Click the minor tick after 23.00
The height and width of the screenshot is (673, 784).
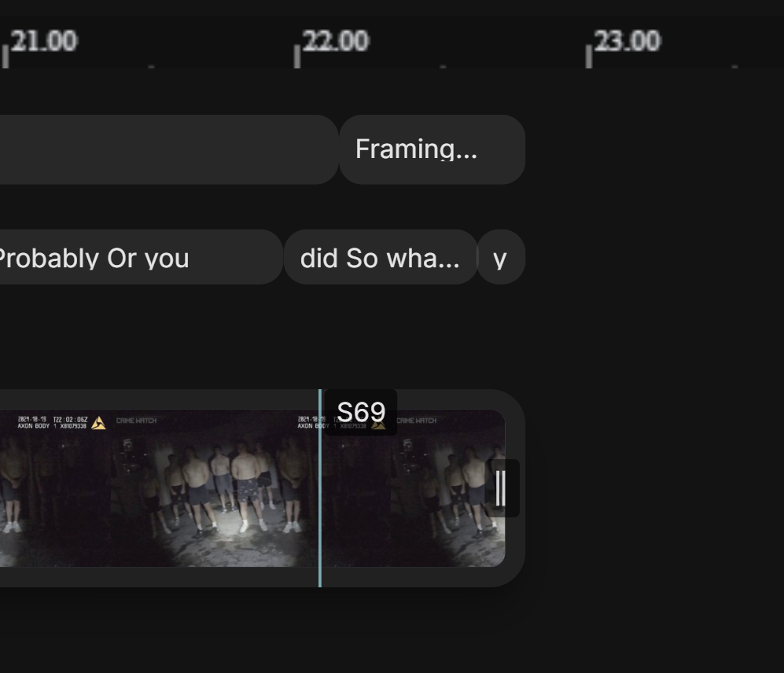coord(734,66)
